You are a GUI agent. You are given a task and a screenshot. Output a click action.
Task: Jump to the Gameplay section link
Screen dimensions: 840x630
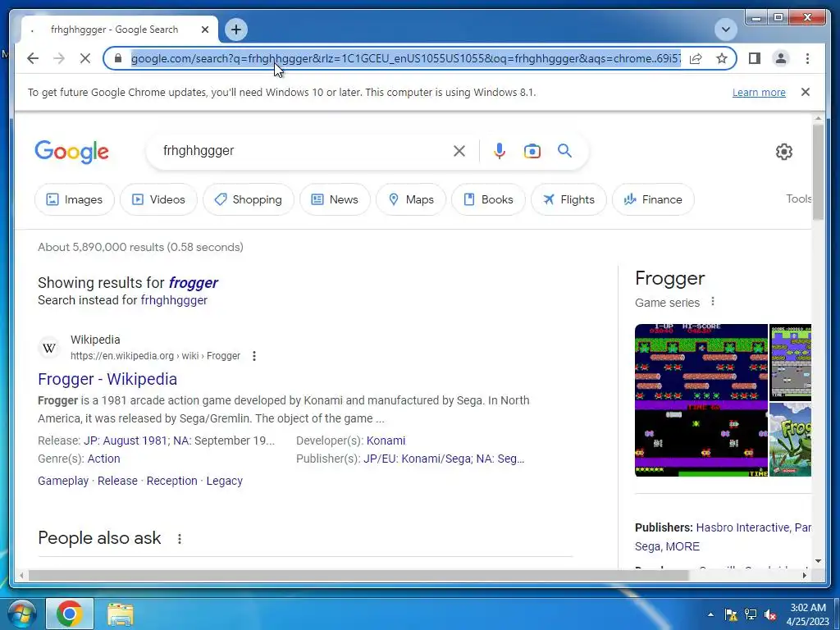pyautogui.click(x=63, y=481)
